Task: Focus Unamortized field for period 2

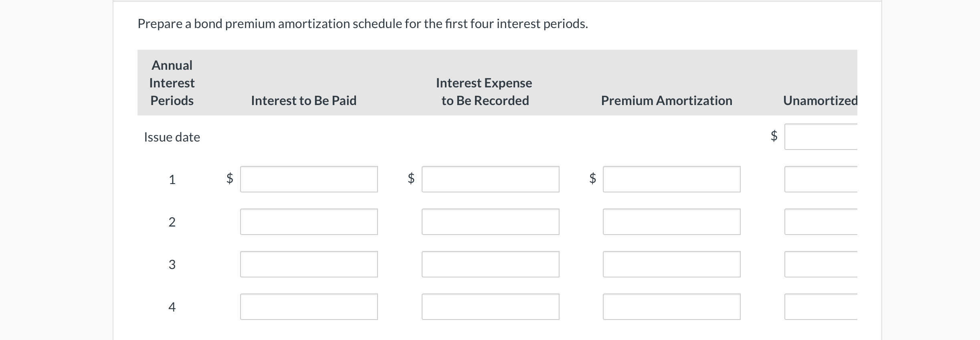Action: click(821, 222)
